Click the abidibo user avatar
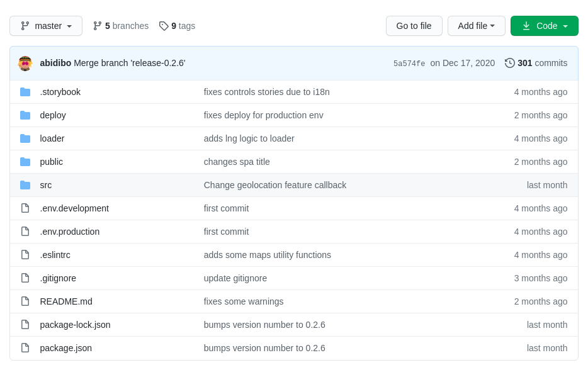The width and height of the screenshot is (588, 365). 25,63
